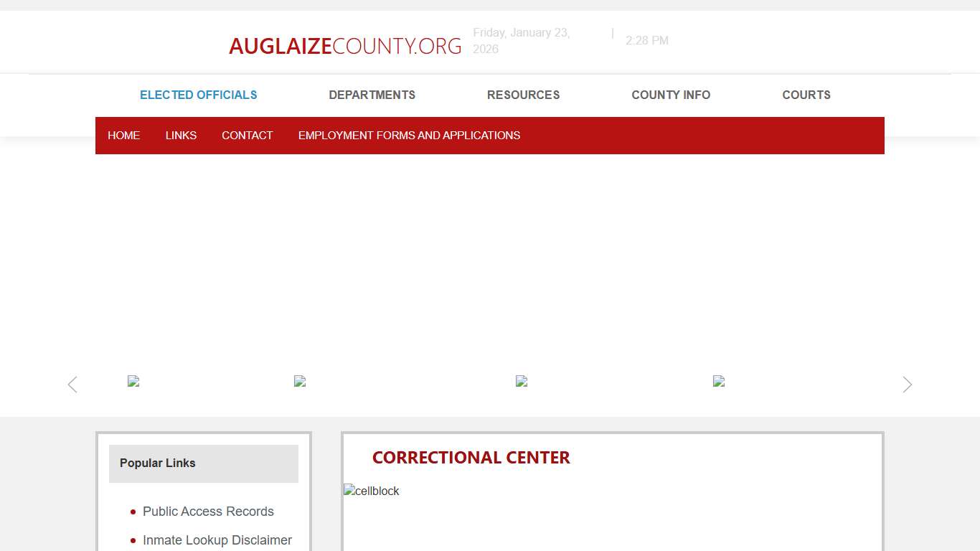Go back a slide with the left arrow

point(72,385)
